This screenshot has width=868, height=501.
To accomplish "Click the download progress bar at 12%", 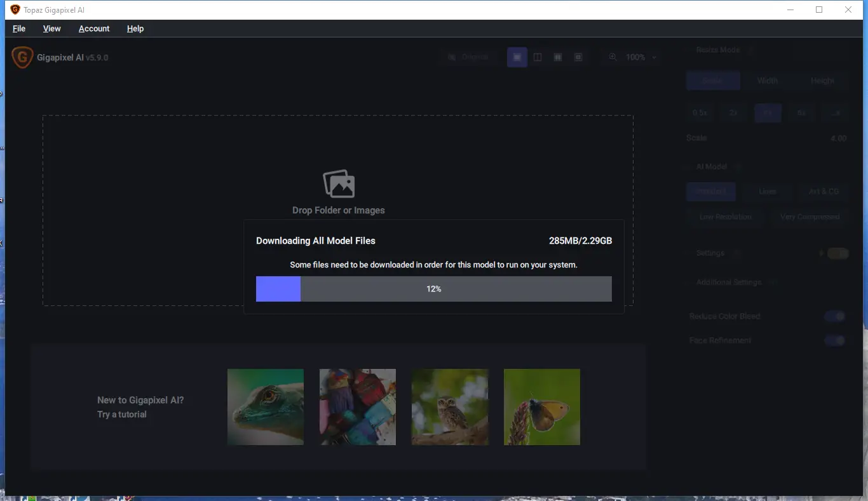I will pyautogui.click(x=434, y=289).
